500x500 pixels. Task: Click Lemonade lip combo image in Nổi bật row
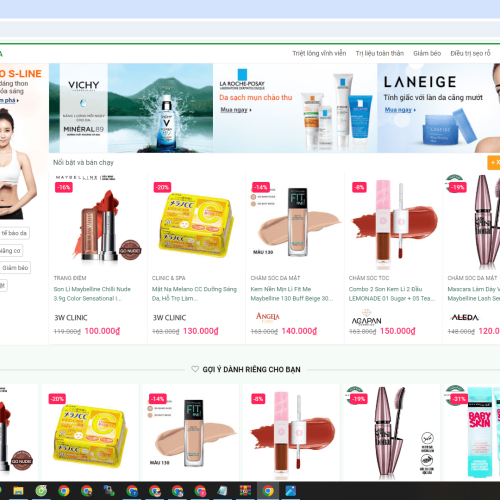(x=394, y=223)
